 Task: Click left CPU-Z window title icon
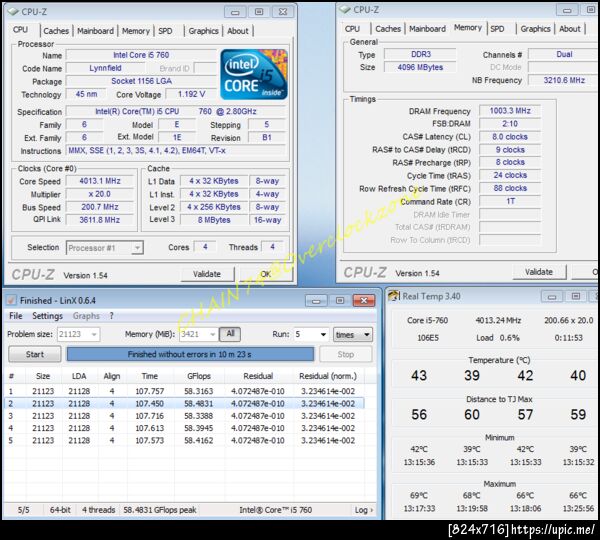pyautogui.click(x=13, y=11)
